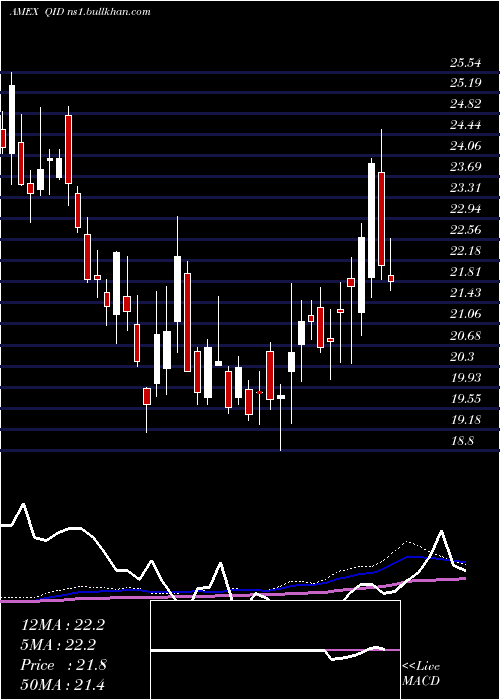Click the 25.19 price axis label
The image size is (500, 700).
tap(466, 83)
